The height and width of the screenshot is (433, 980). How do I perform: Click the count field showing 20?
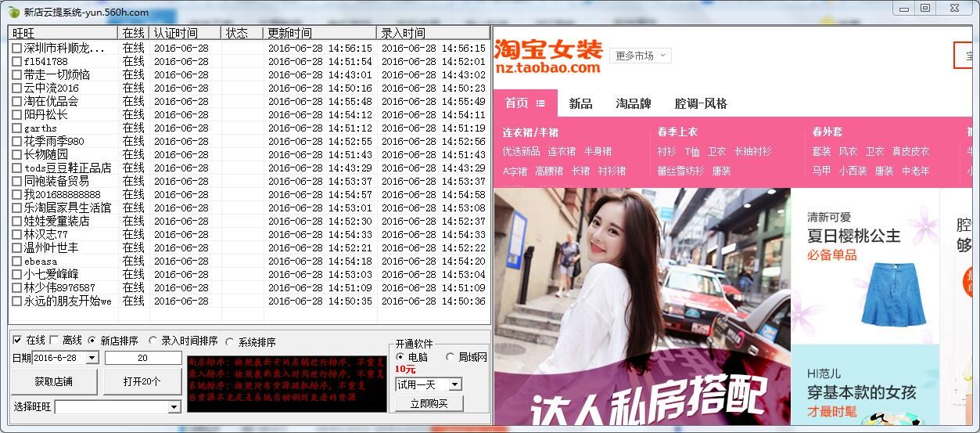pyautogui.click(x=143, y=358)
